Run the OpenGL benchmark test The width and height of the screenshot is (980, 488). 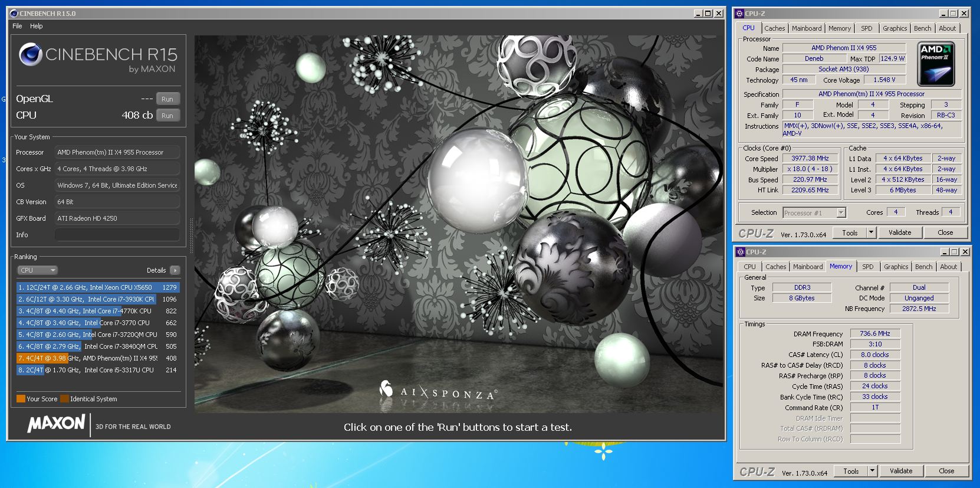pos(167,99)
